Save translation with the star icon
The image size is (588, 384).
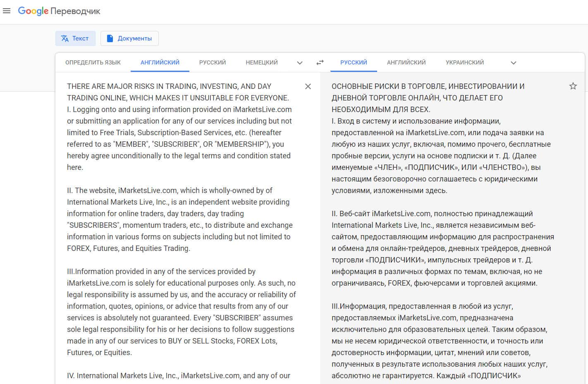[x=573, y=86]
